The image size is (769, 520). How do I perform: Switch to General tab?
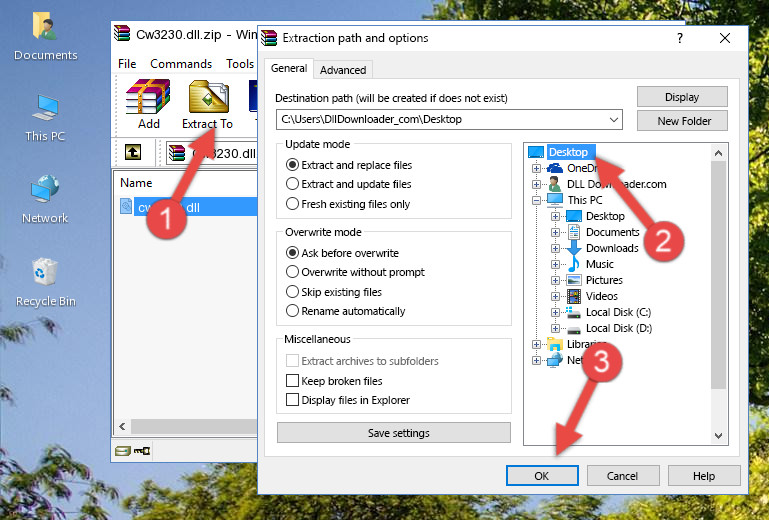tap(289, 68)
